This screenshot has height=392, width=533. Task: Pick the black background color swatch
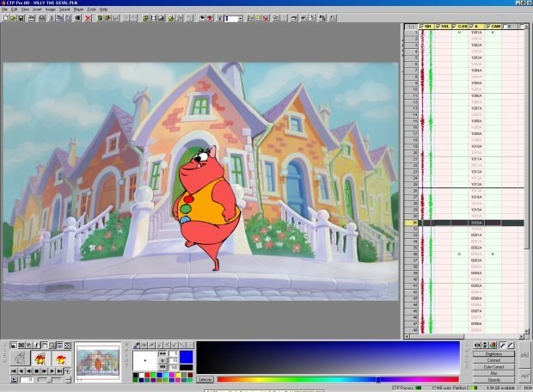click(186, 368)
